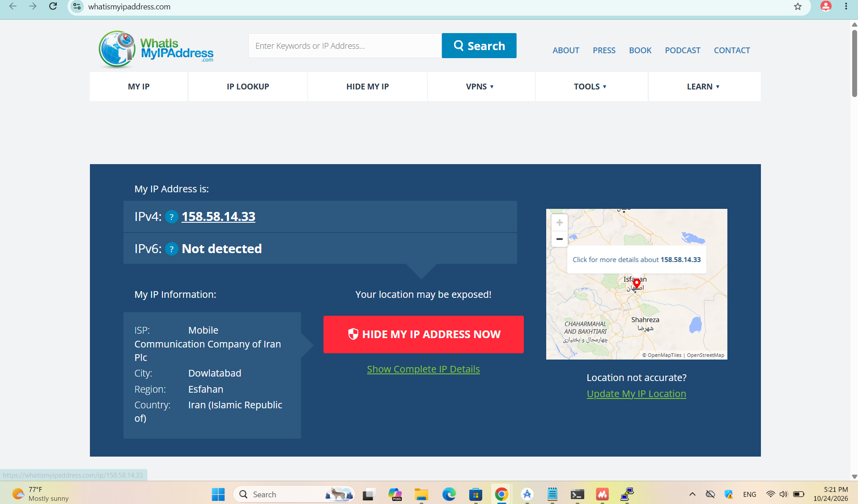Viewport: 858px width, 504px height.
Task: Click the page vertical scrollbar thumb
Action: pyautogui.click(x=854, y=63)
